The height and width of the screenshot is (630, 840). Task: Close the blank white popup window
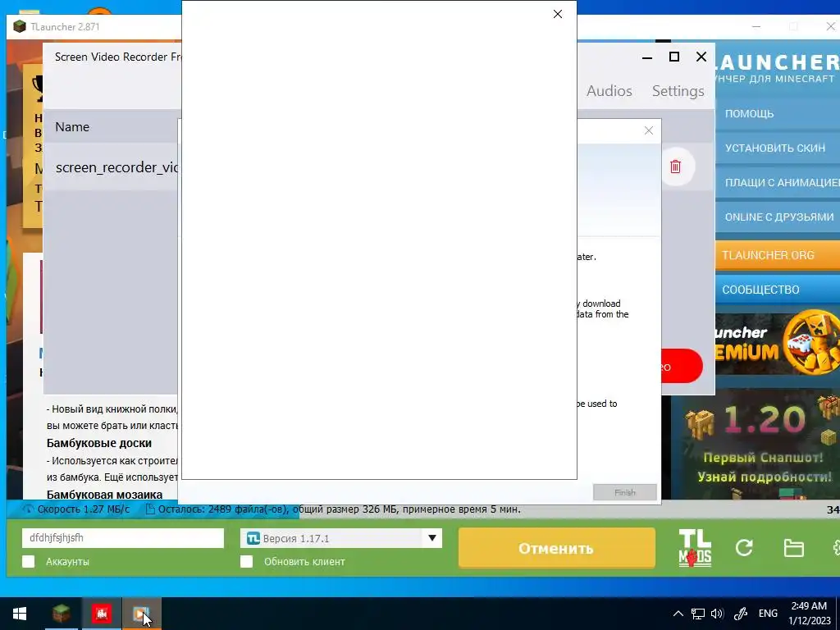pyautogui.click(x=558, y=14)
